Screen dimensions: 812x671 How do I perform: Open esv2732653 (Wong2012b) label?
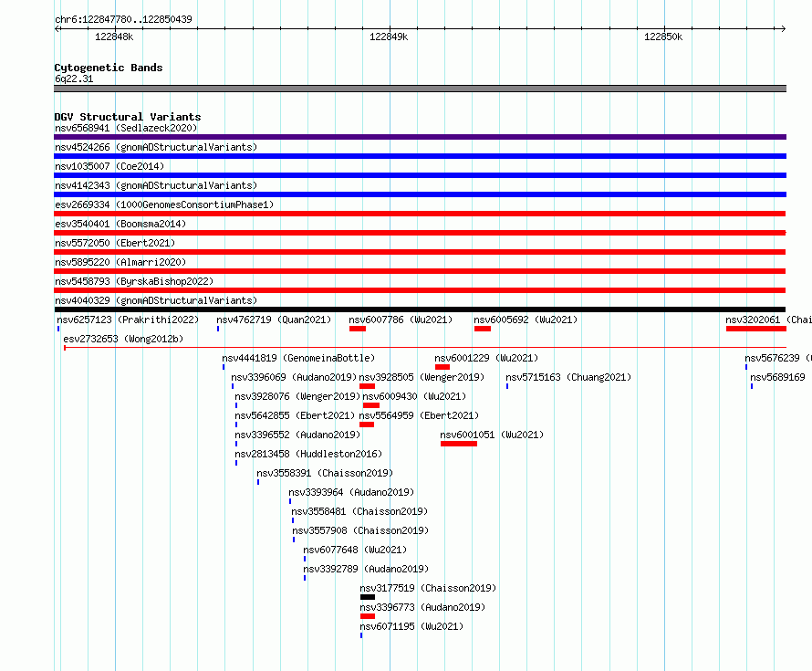(x=123, y=339)
